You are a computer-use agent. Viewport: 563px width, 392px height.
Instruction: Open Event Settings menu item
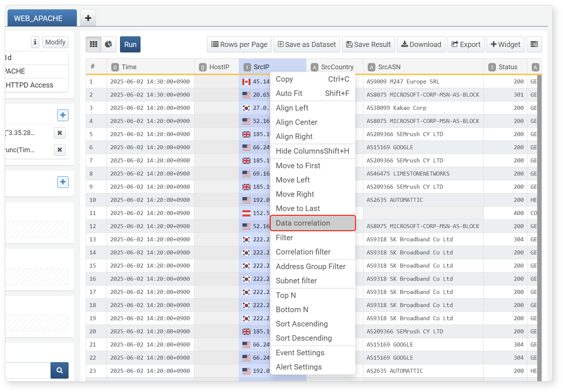[312, 353]
